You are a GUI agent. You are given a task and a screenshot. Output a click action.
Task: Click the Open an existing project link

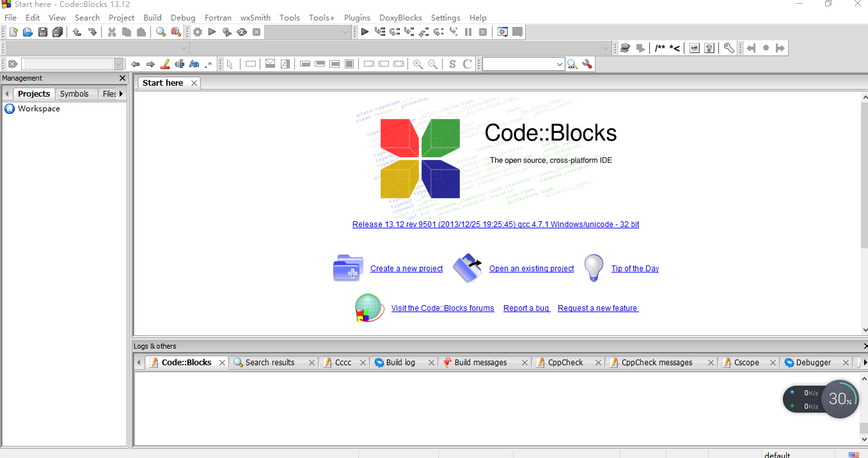click(x=532, y=269)
